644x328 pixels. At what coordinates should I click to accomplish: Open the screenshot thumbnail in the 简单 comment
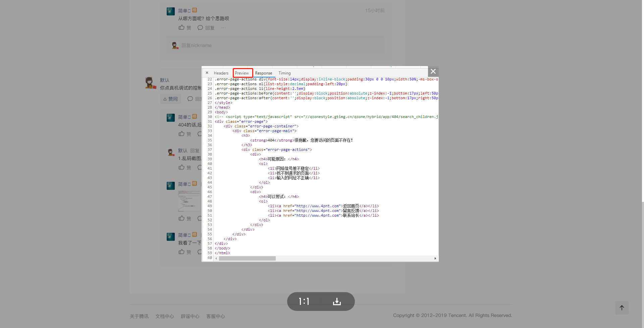(x=189, y=201)
